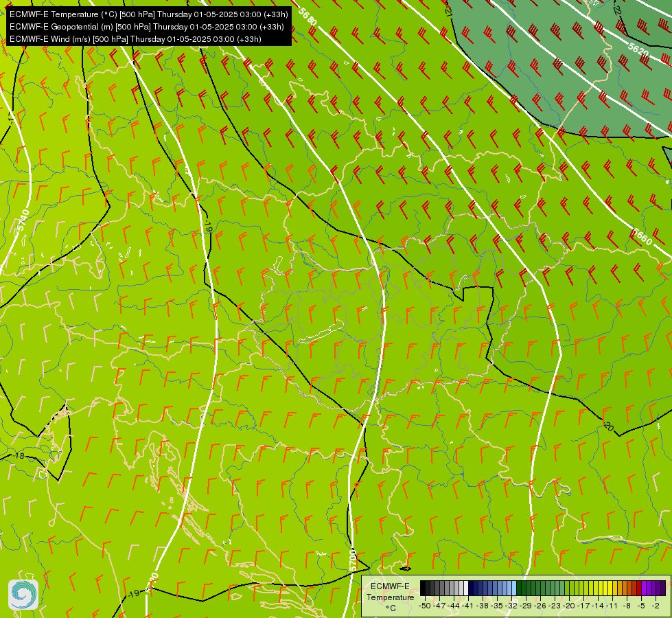Click the swirl logo icon in the corner

(x=23, y=595)
